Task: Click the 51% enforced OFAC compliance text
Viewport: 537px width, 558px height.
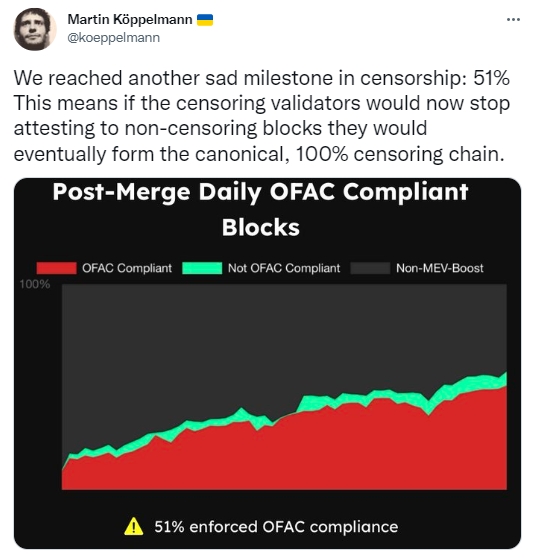Action: [x=276, y=527]
